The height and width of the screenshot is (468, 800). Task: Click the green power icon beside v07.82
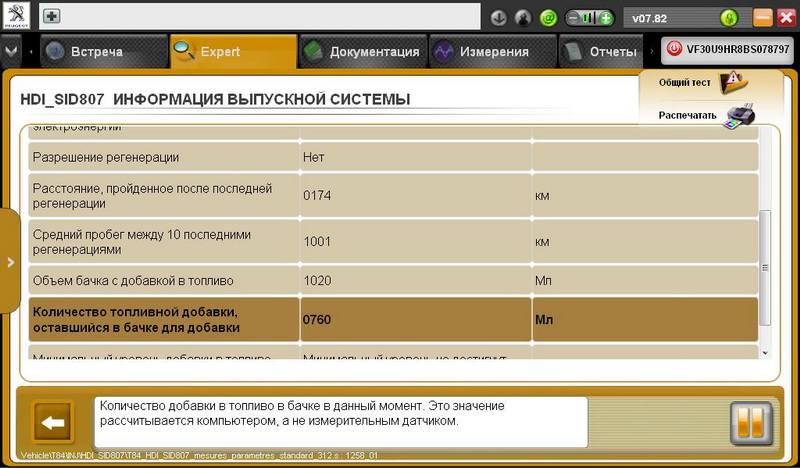click(x=729, y=18)
